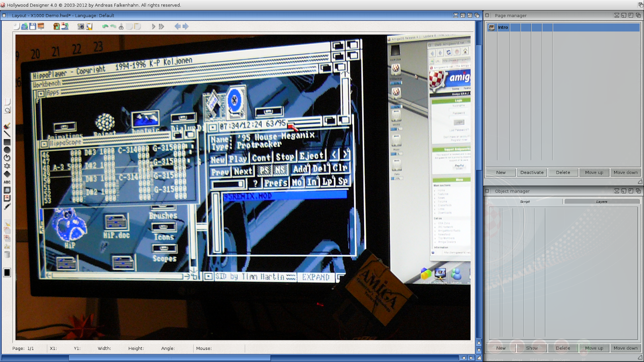The height and width of the screenshot is (362, 644).
Task: Click the trash can icon in the tool palette
Action: (7, 255)
